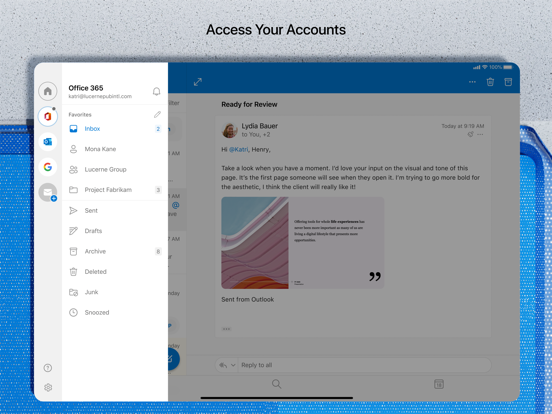This screenshot has height=414, width=552.
Task: Click the katri@lucernepubintl.com address
Action: [100, 96]
